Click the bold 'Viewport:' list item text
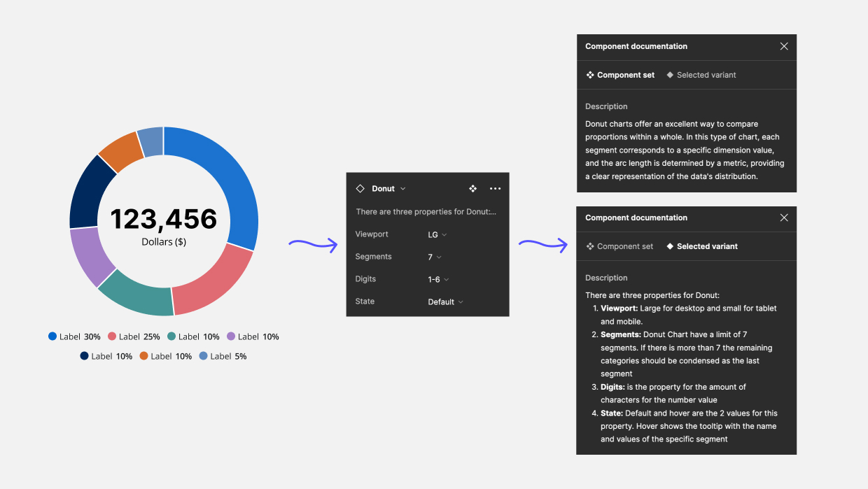868x489 pixels. (619, 309)
